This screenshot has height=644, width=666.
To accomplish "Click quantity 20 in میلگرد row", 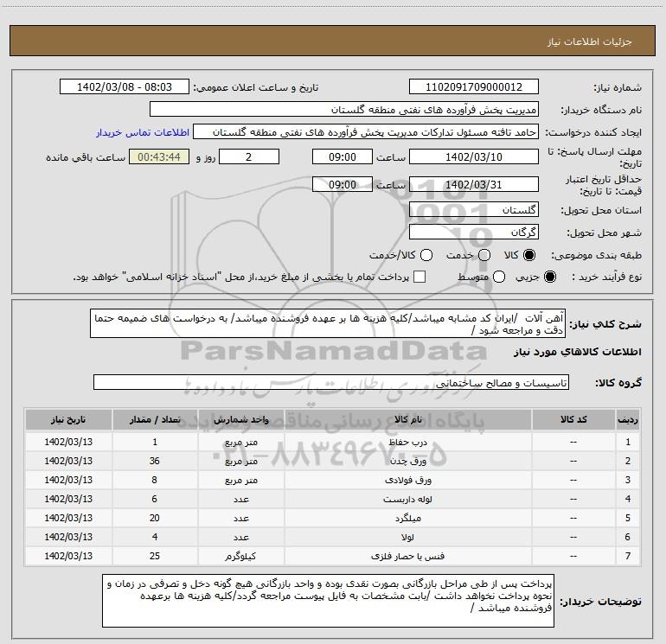I will pos(155,519).
